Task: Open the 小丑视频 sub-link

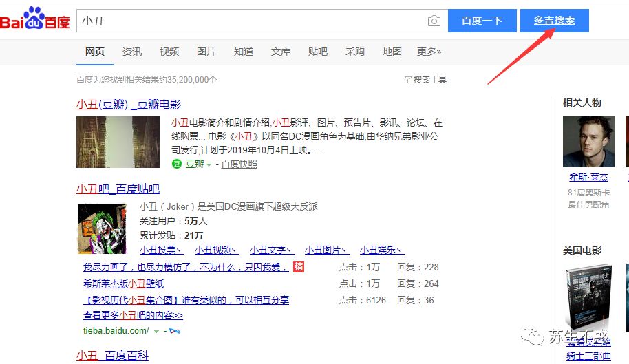Action: (x=217, y=250)
